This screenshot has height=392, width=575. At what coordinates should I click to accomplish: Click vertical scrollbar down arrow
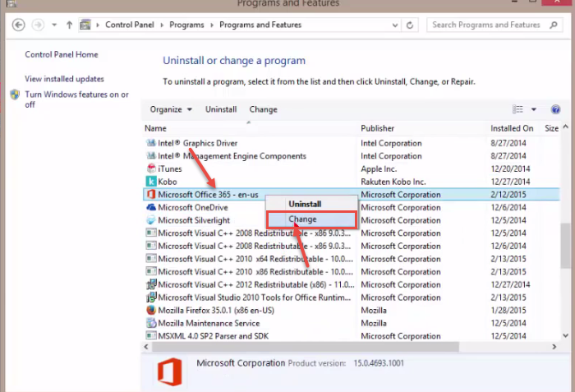(x=565, y=335)
